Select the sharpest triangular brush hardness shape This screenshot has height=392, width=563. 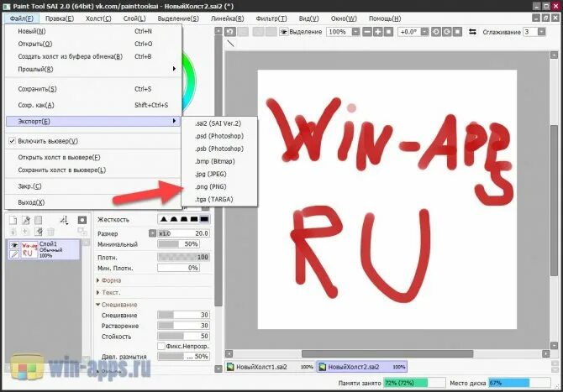pyautogui.click(x=164, y=219)
